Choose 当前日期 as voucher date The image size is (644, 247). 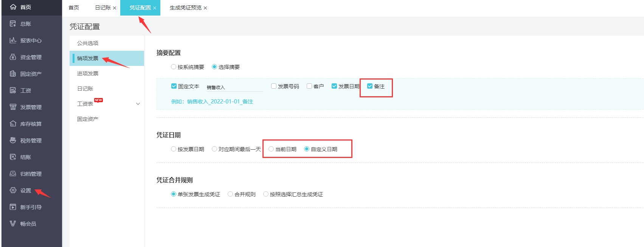(x=271, y=149)
